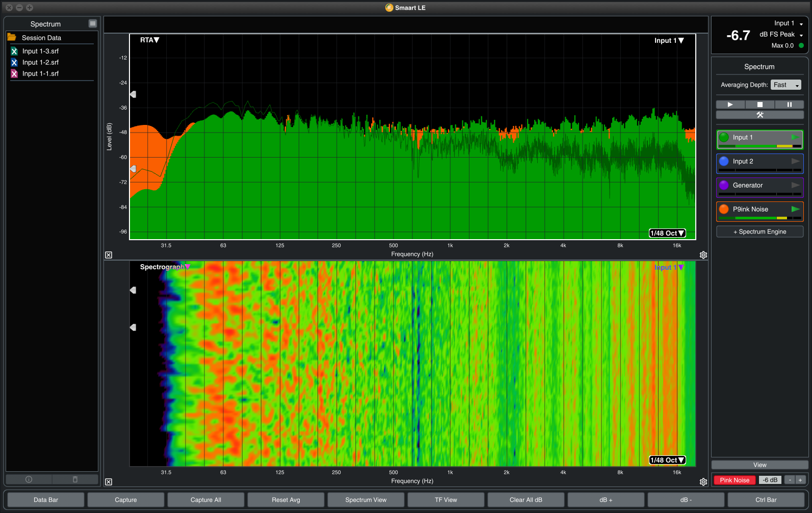Image resolution: width=812 pixels, height=513 pixels.
Task: Click the trash icon under the data list
Action: [75, 479]
